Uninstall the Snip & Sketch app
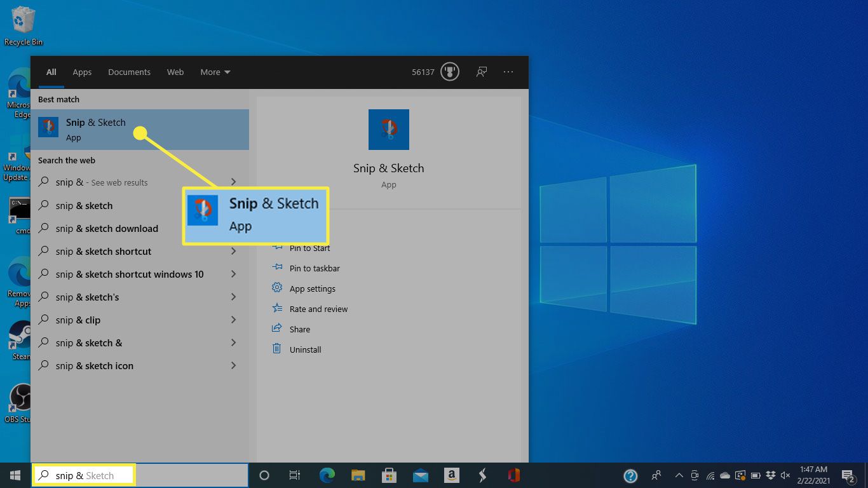 (x=305, y=349)
